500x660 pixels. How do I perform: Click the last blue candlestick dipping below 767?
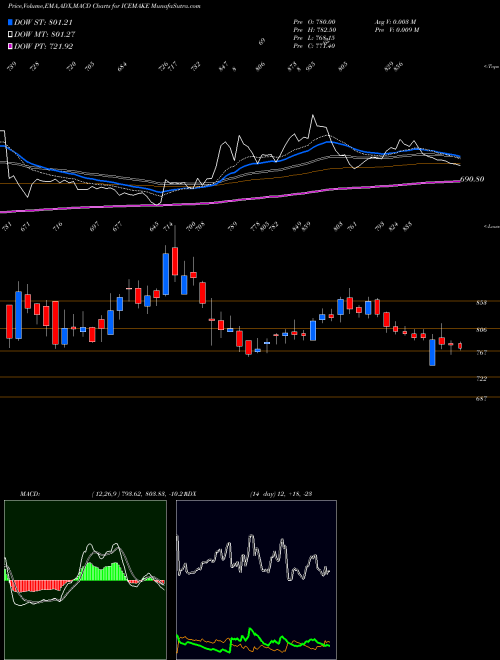pos(432,352)
